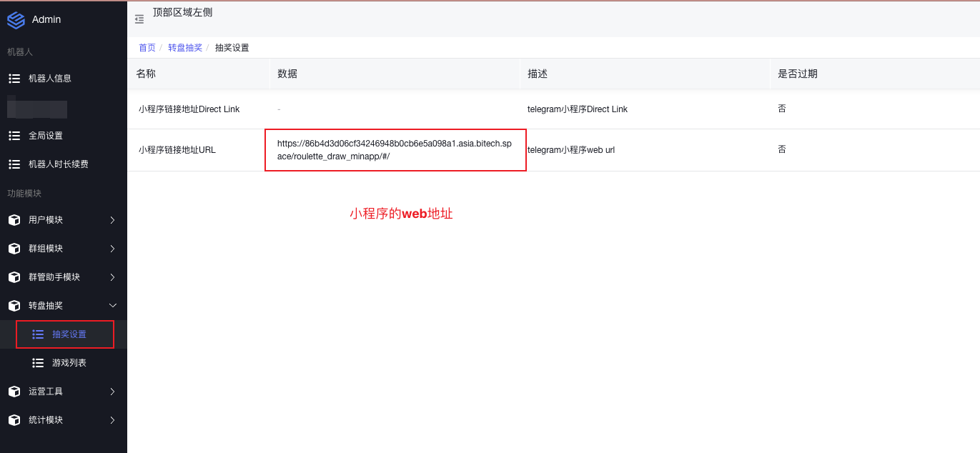980x453 pixels.
Task: Click the Admin logo icon
Action: [16, 20]
